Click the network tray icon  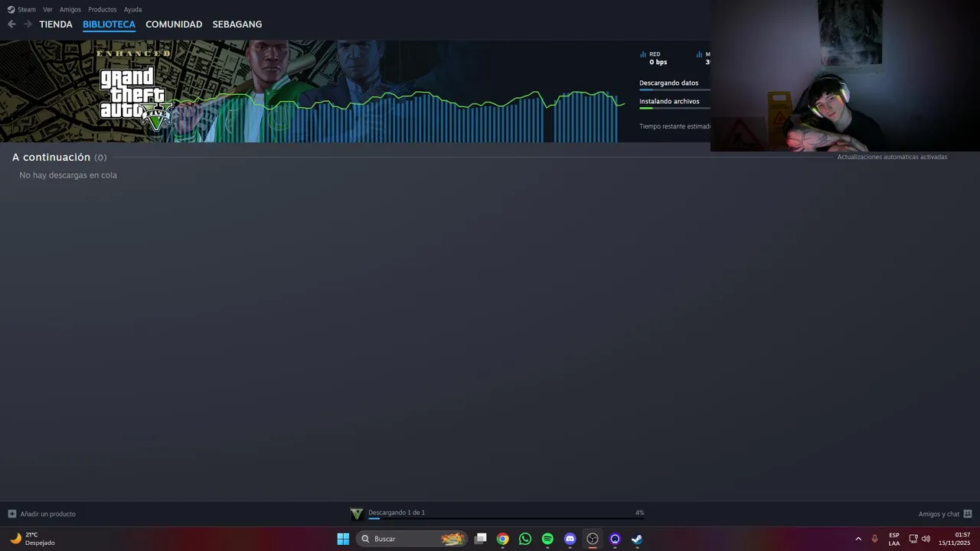point(913,539)
